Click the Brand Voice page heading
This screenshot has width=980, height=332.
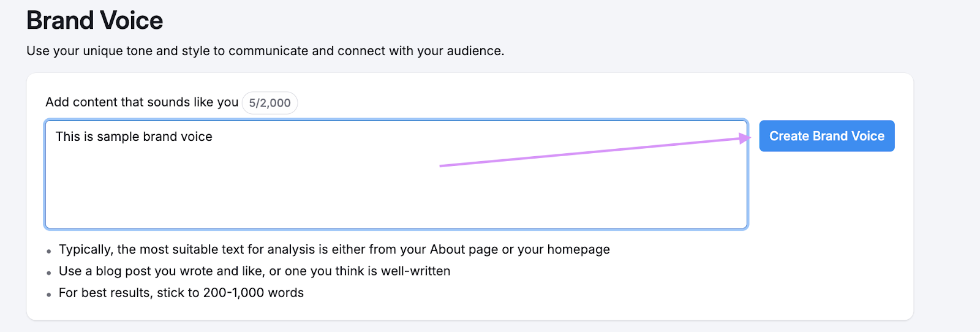pos(95,21)
